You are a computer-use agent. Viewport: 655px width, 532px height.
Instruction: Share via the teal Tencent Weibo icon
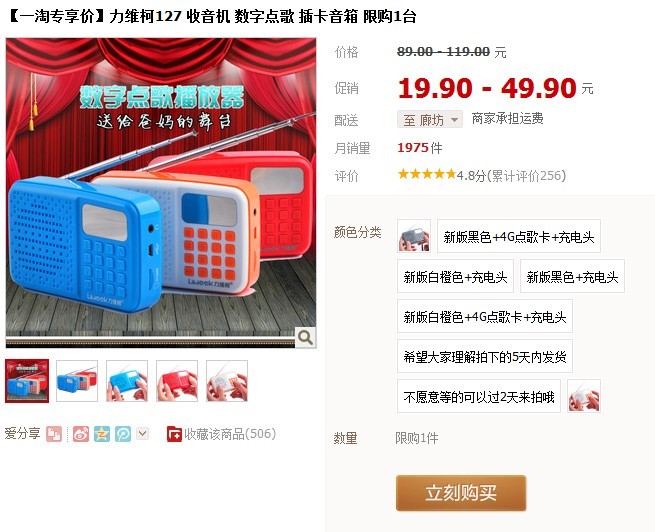[x=123, y=434]
